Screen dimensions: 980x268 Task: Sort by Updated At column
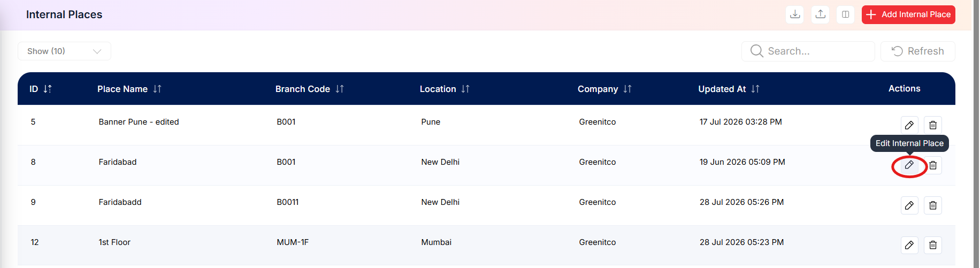729,89
